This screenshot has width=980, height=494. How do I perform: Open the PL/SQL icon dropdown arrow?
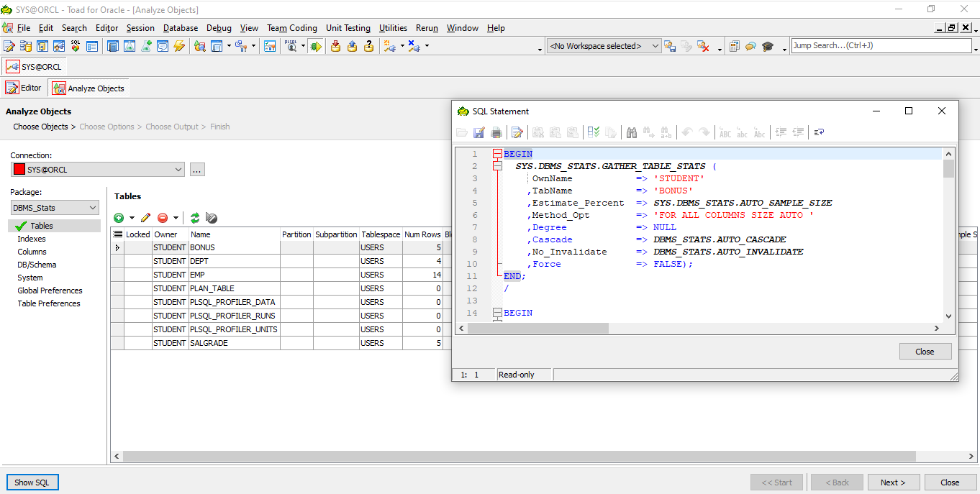click(304, 46)
